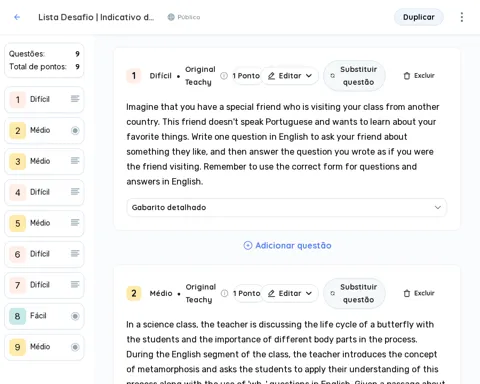Expand the Gabarito detalhado section

[286, 207]
